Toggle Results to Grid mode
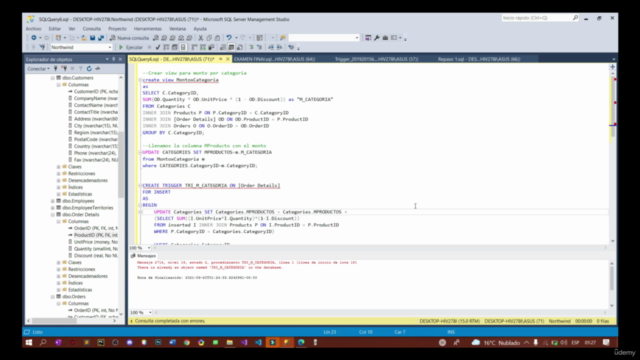Viewport: 640px width, 360px height. 231,47
